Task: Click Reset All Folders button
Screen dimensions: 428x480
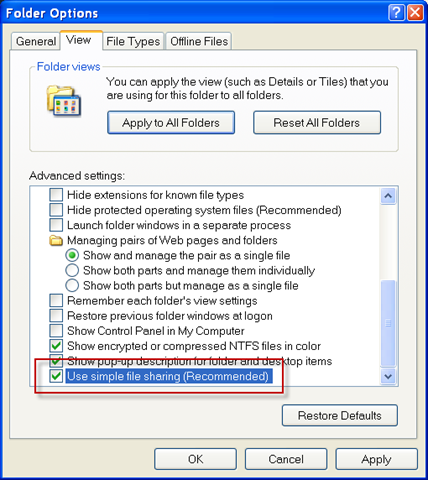Action: pos(317,123)
